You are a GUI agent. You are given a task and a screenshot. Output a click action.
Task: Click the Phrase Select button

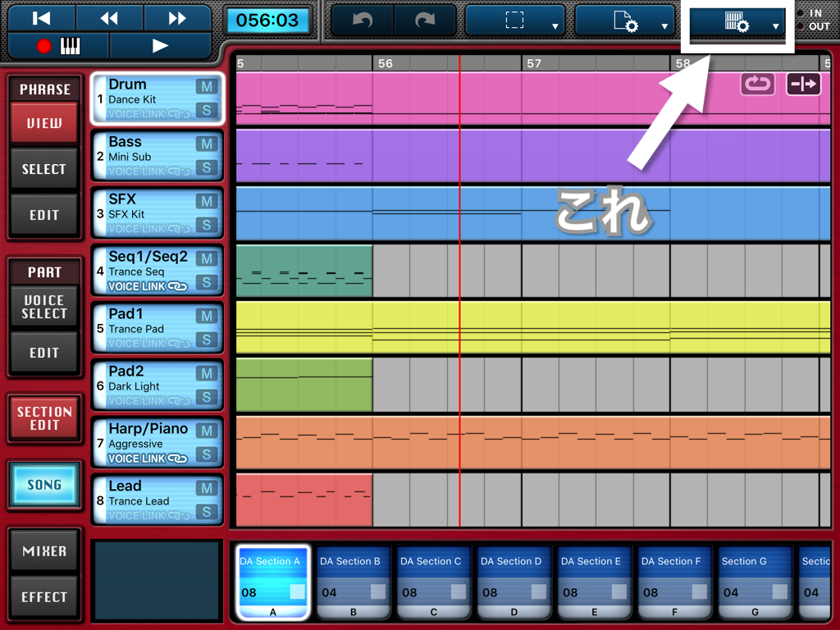coord(44,169)
